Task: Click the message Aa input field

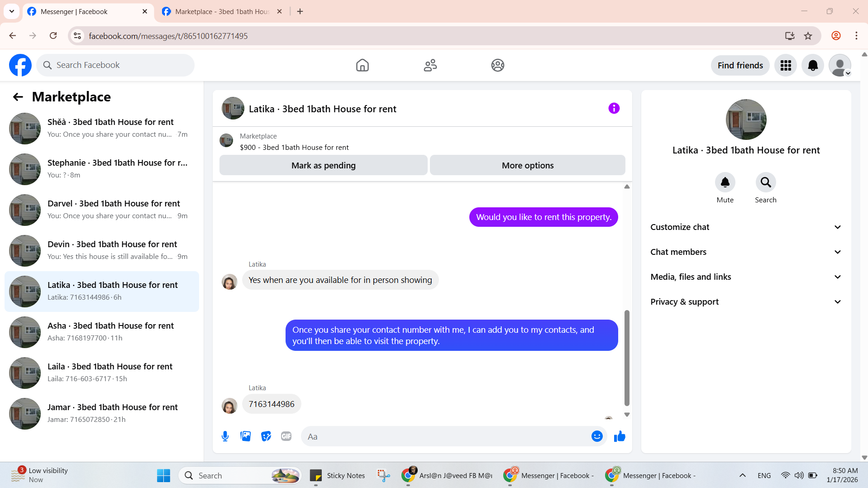Action: coord(446,436)
